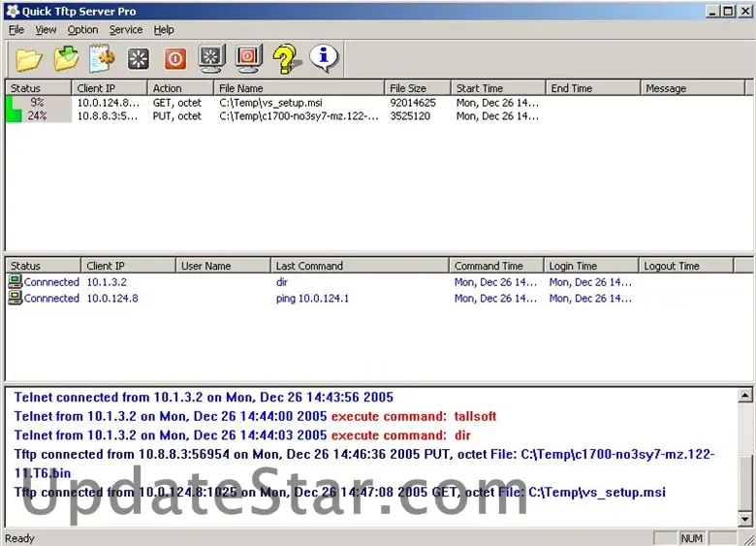Image resolution: width=756 pixels, height=546 pixels.
Task: Click the PUT, octet action cell
Action: pyautogui.click(x=177, y=115)
